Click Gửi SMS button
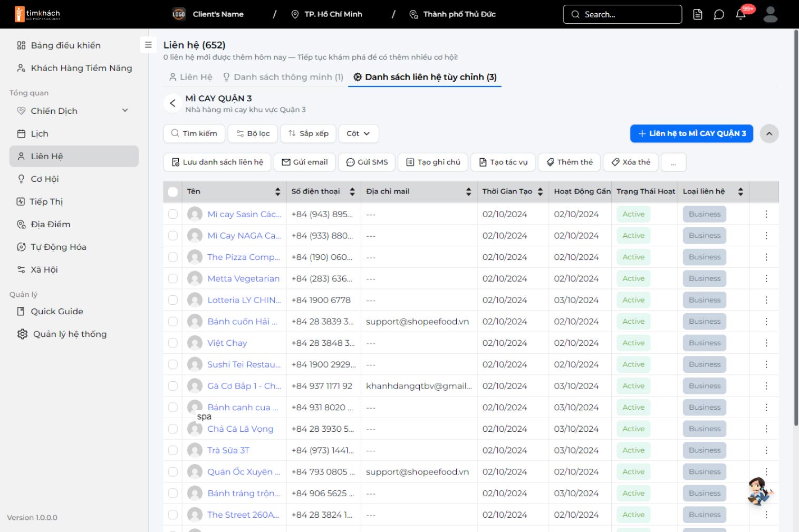The height and width of the screenshot is (532, 799). (367, 162)
